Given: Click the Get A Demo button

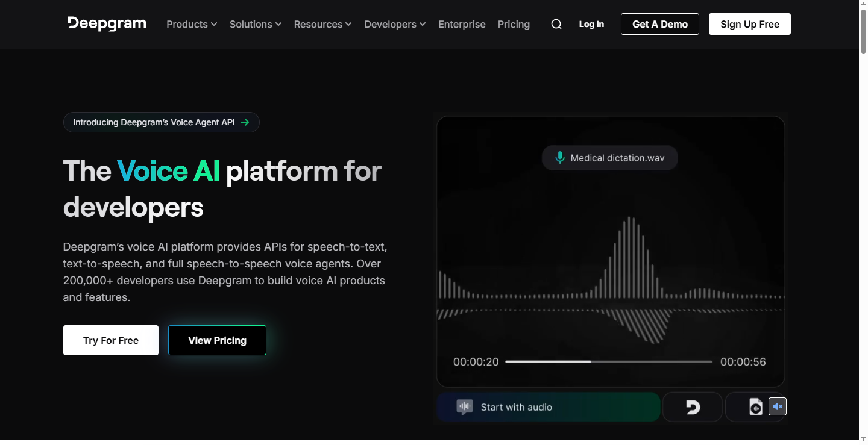Looking at the screenshot, I should 660,24.
